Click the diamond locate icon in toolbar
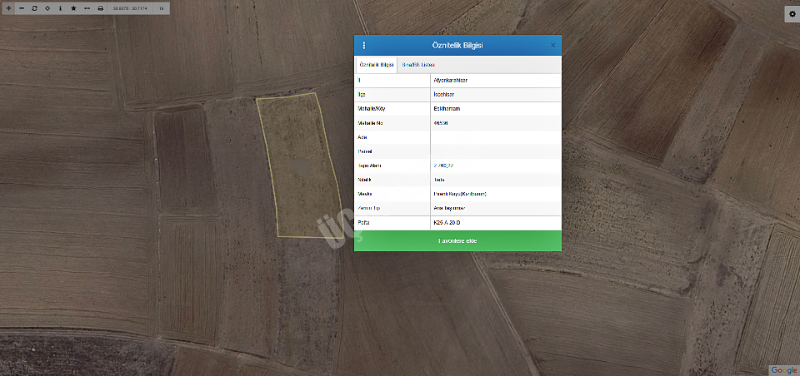Viewport: 800px width, 376px height. point(47,8)
